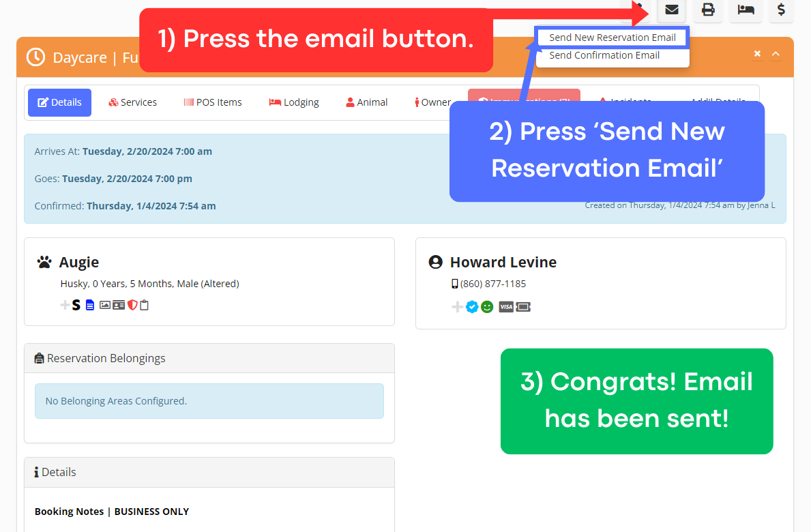Image resolution: width=811 pixels, height=532 pixels.
Task: Click the dollar sign payment button
Action: tap(781, 10)
